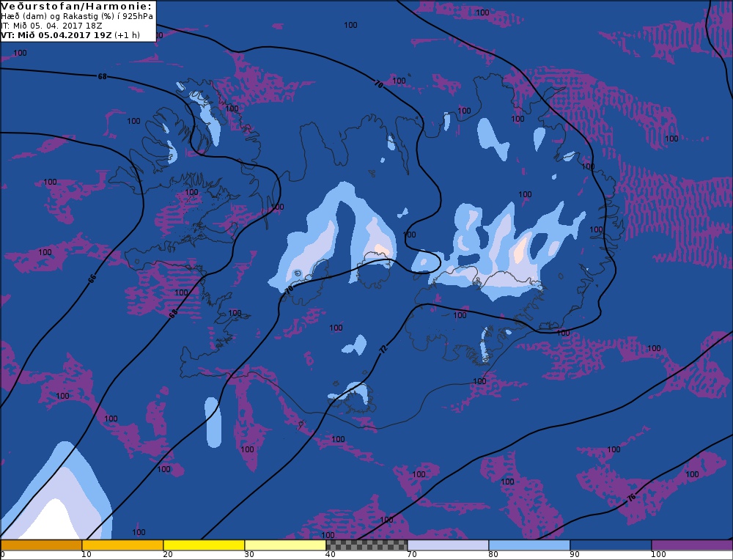The height and width of the screenshot is (560, 733).
Task: Click the bright yellow 20–30 legend swatch
Action: pos(204,545)
